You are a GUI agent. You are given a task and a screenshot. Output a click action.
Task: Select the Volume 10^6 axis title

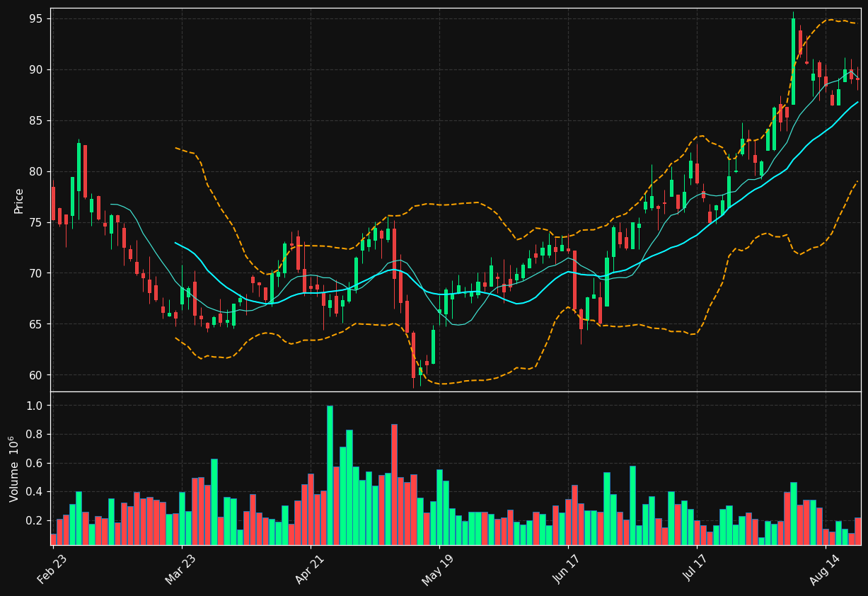(14, 469)
